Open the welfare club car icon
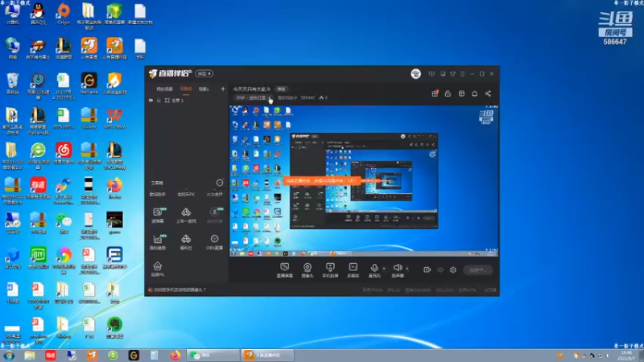 point(186,242)
